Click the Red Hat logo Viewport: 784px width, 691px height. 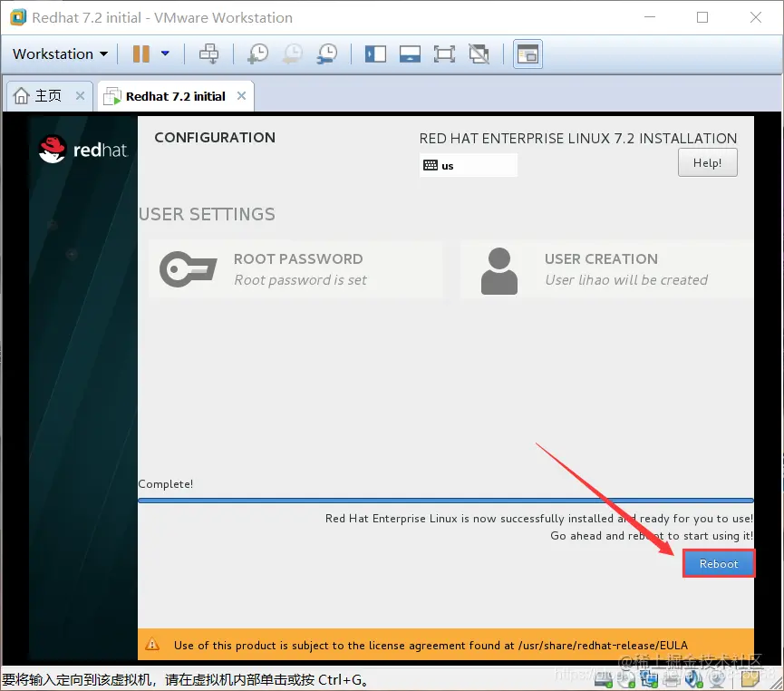coord(83,150)
